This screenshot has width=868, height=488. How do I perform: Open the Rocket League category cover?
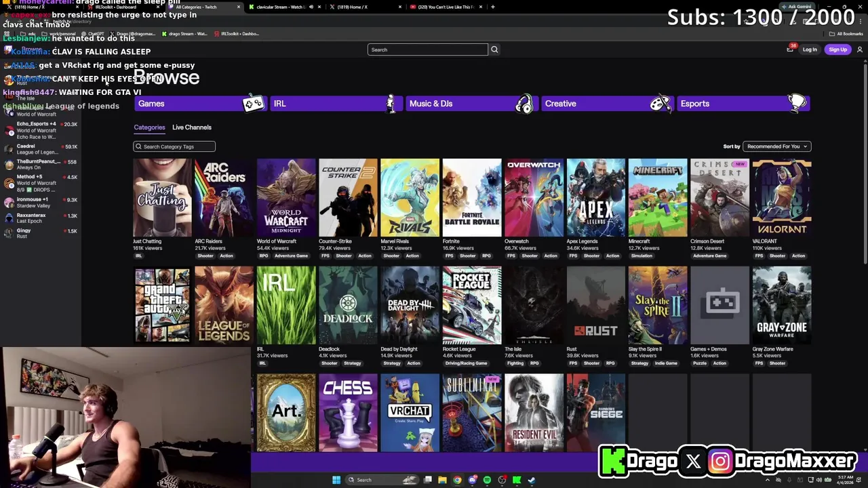coord(472,305)
